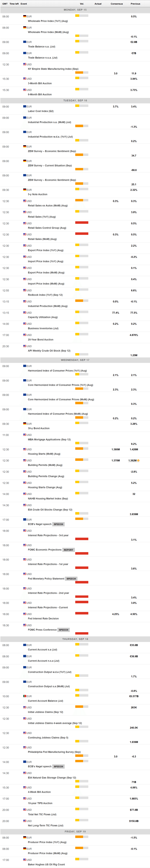Viewport: 150px width, 868px height.
Task: Click German flag on the 5-y Note Auction row
Action: point(25,190)
